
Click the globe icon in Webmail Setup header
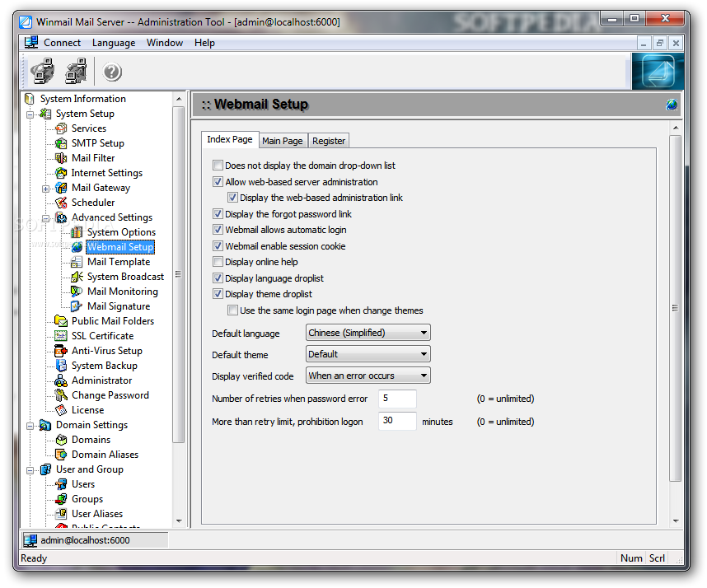[672, 105]
